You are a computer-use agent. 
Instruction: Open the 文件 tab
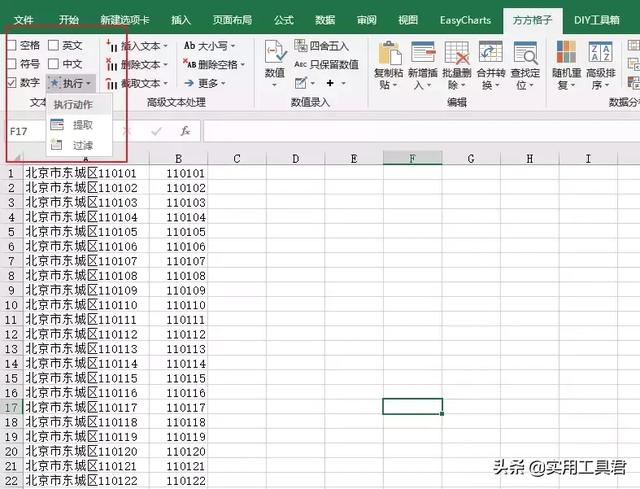coord(23,20)
